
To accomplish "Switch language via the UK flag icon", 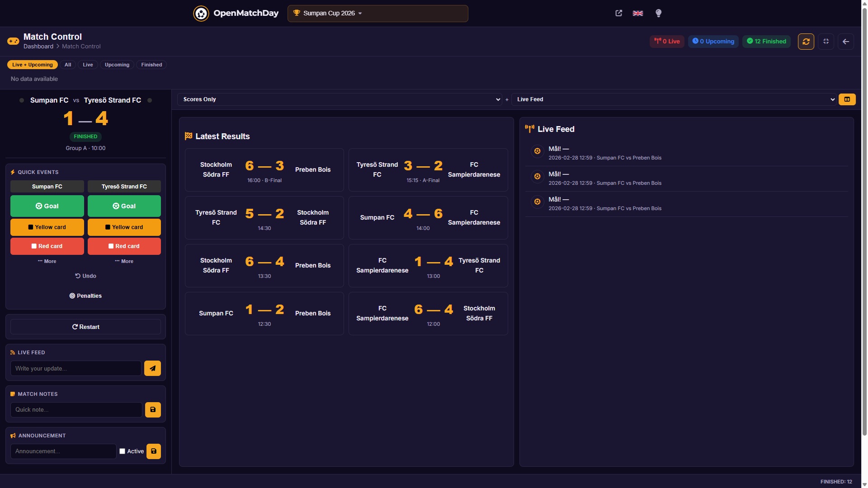I will (x=637, y=13).
